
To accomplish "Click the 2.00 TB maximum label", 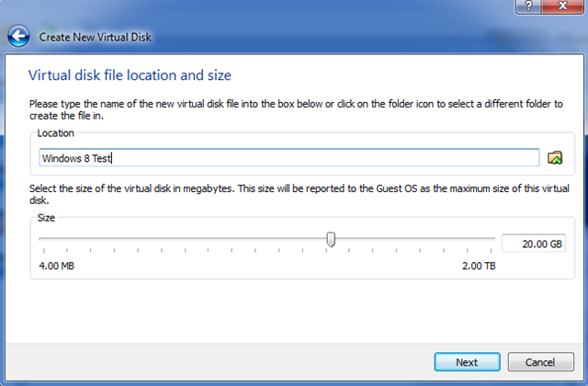I will [x=479, y=266].
